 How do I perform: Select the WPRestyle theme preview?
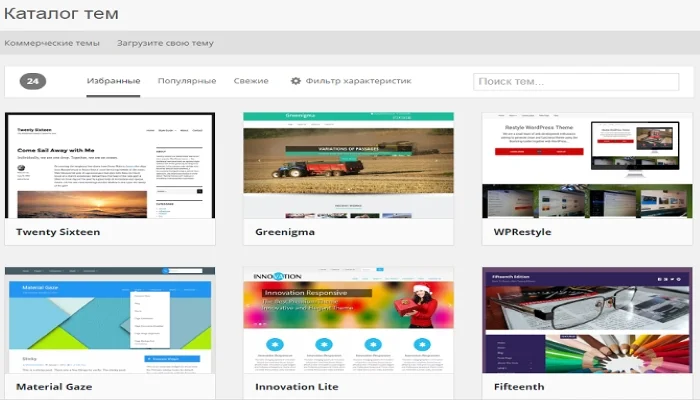[587, 166]
